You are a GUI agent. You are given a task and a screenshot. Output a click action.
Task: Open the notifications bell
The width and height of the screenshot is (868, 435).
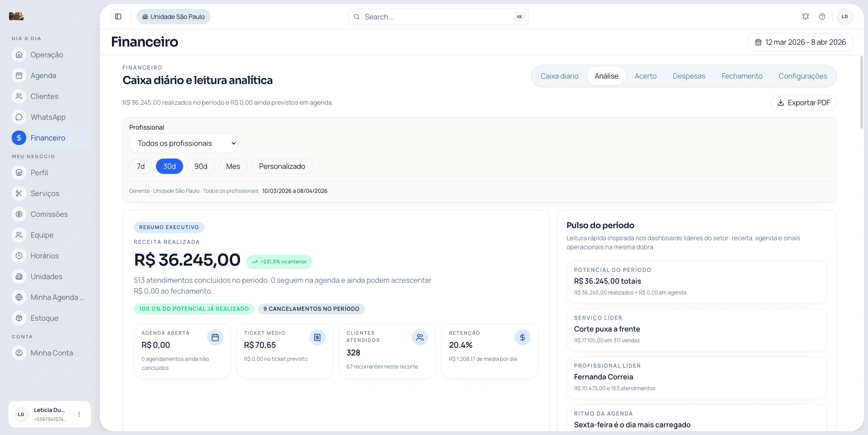(x=806, y=16)
